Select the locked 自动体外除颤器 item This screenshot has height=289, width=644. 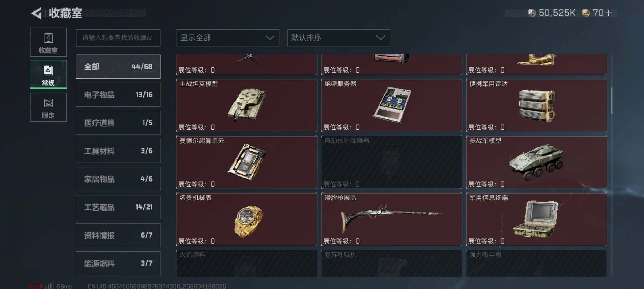392,162
